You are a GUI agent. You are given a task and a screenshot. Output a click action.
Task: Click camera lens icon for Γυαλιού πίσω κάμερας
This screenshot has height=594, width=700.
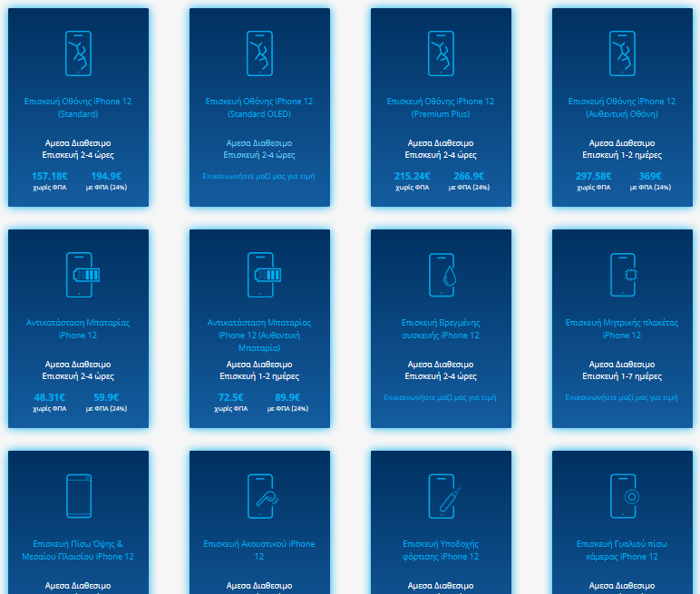point(625,496)
